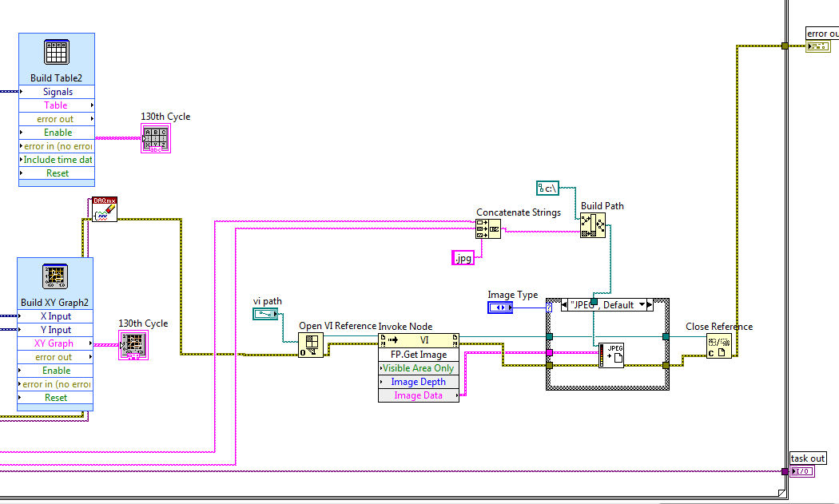
Task: Click the Image Type label
Action: pos(513,295)
